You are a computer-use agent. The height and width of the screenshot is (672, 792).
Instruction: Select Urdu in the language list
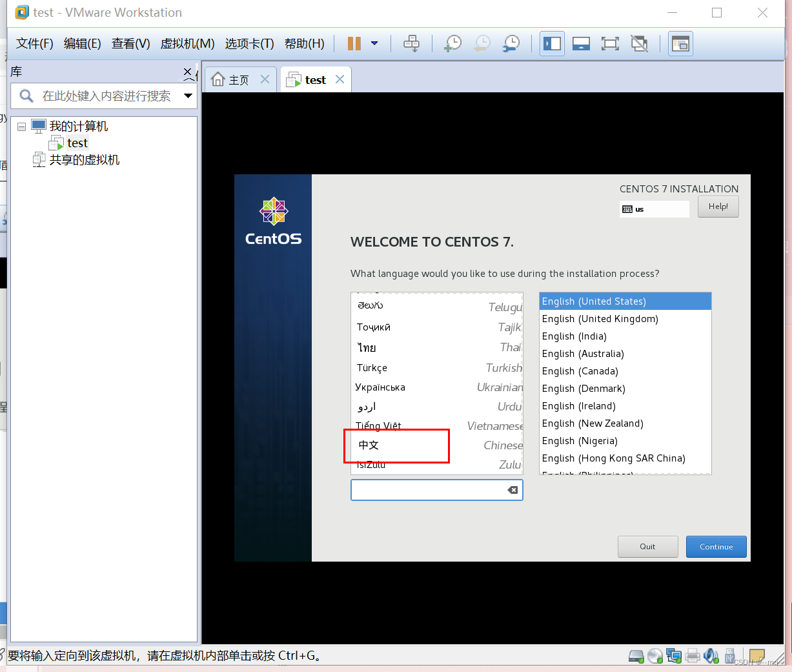pyautogui.click(x=437, y=407)
